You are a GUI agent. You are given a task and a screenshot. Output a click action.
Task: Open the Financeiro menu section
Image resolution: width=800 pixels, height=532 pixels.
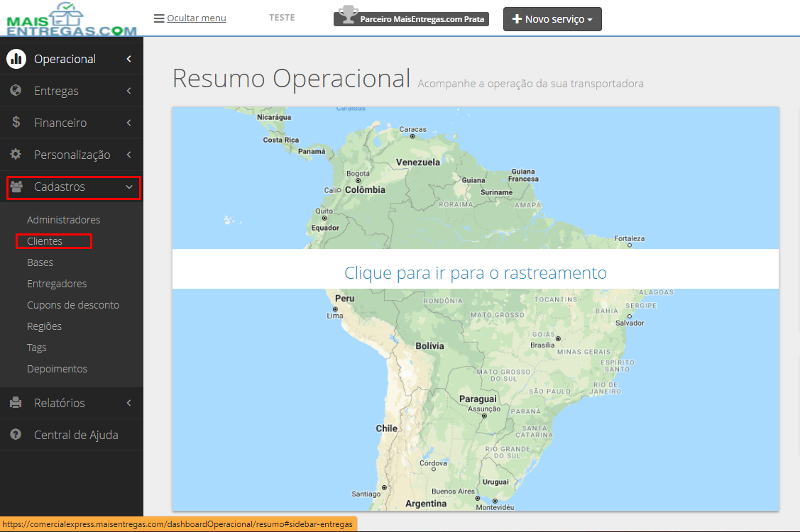coord(72,123)
